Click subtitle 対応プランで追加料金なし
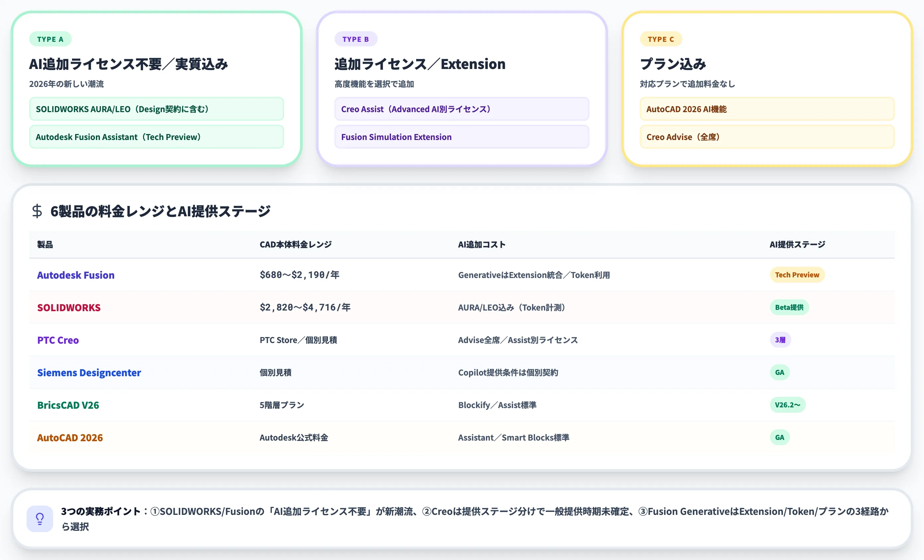The width and height of the screenshot is (924, 560). pos(687,84)
